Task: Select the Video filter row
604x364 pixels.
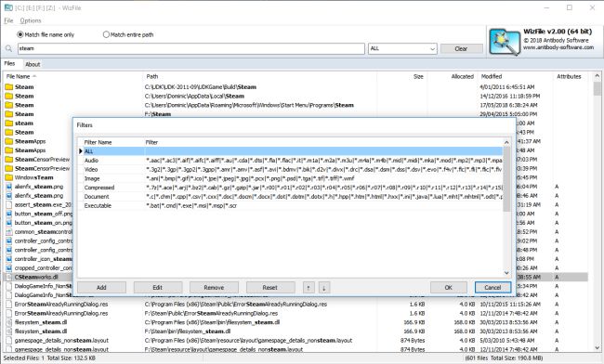Action: pyautogui.click(x=290, y=169)
